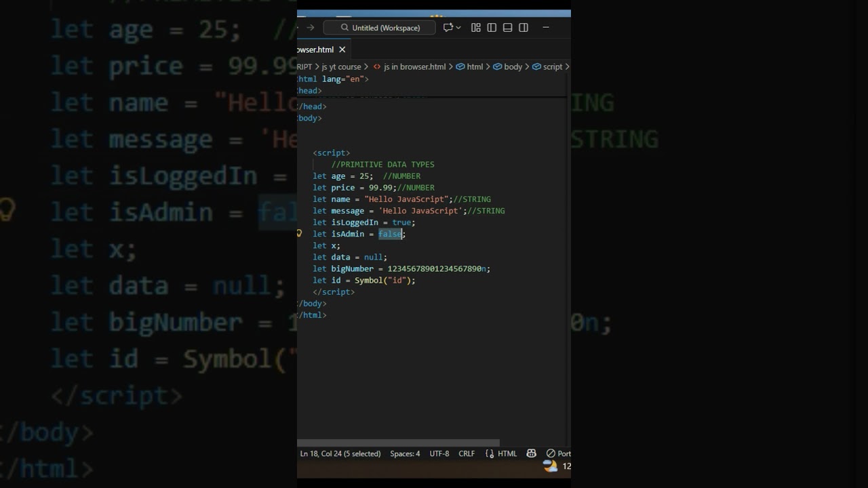Click the 'let x;' line
868x488 pixels.
327,245
